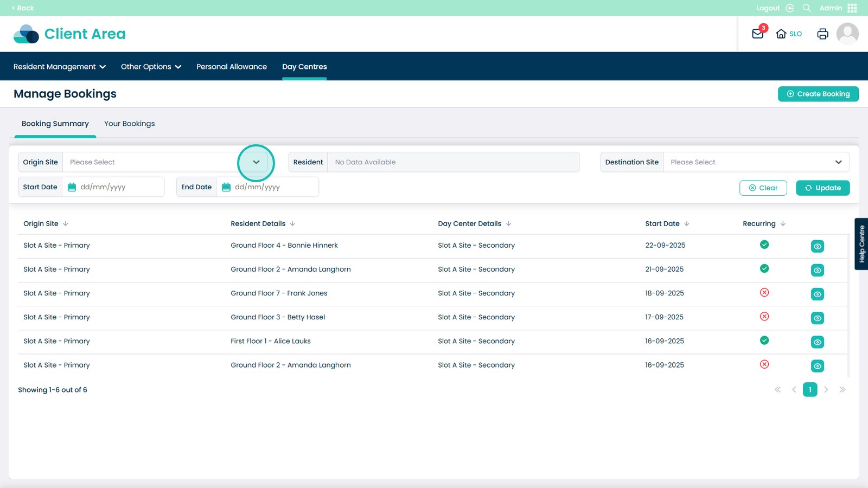
Task: Go to Personal Allowance menu item
Action: [x=232, y=67]
